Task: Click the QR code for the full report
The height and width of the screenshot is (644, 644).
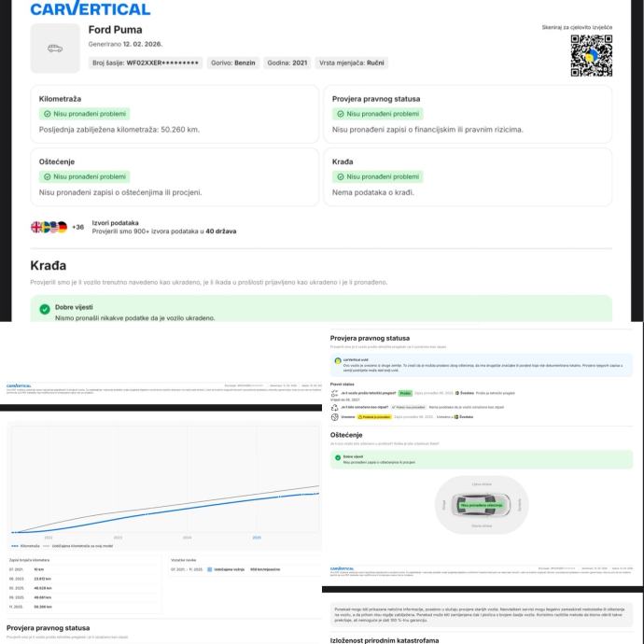Action: click(592, 55)
